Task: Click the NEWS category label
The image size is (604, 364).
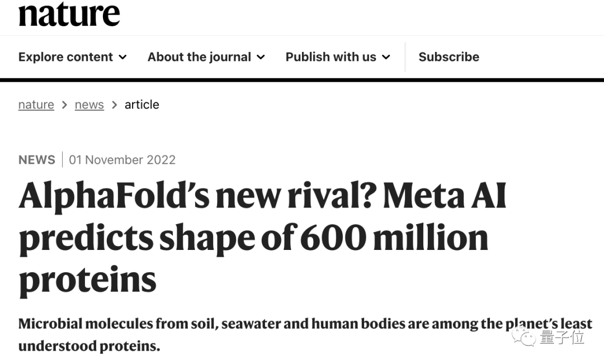Action: tap(37, 160)
